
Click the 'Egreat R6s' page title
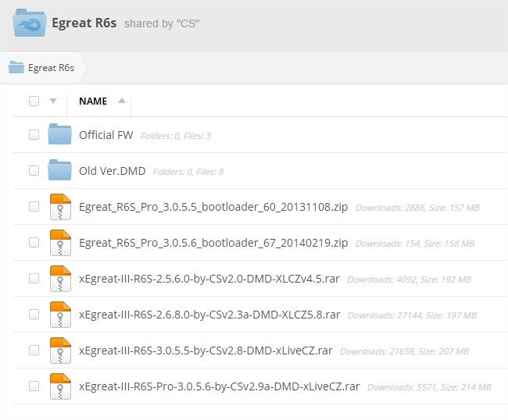click(84, 23)
